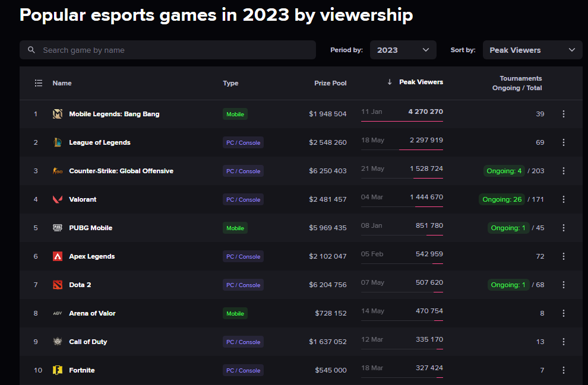Open Mobile Legends: Bang Bang game page
This screenshot has height=385, width=588.
pos(114,114)
